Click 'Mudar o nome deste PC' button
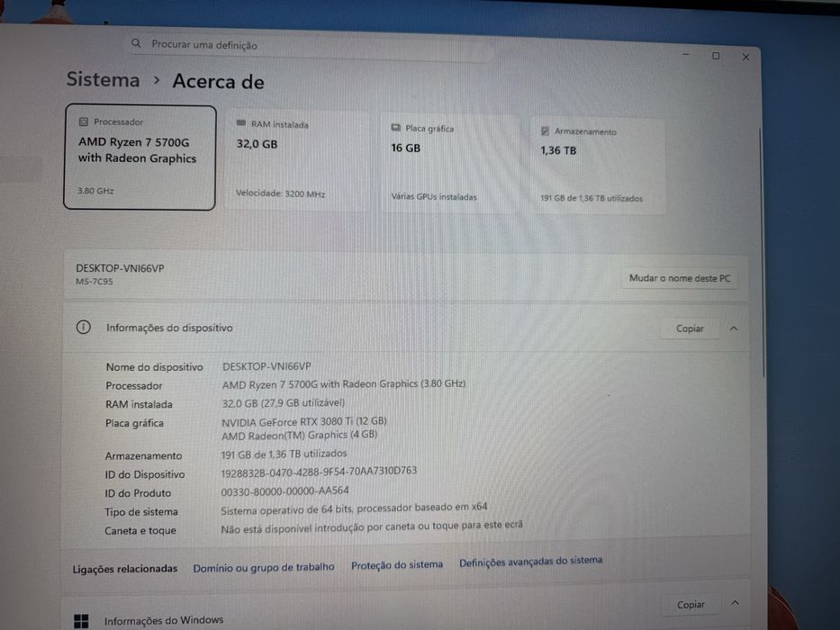Viewport: 840px width, 630px height. [679, 278]
